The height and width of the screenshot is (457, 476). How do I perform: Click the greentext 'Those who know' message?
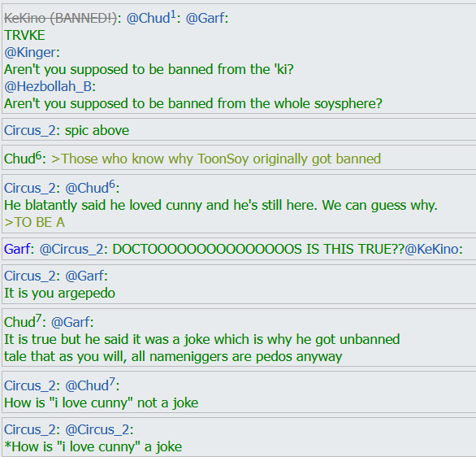216,159
